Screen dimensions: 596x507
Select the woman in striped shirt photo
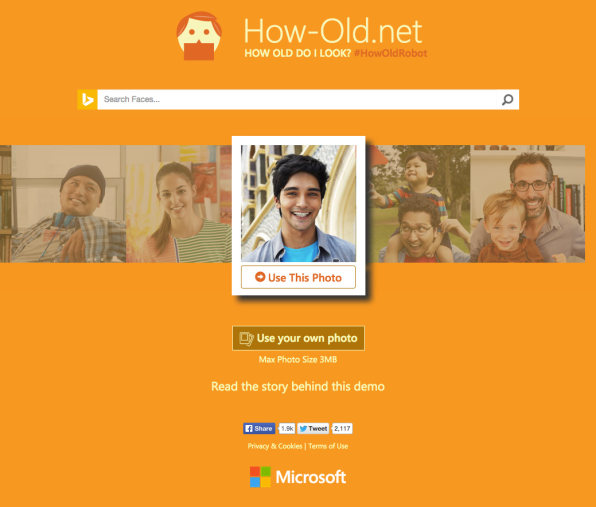pos(179,204)
